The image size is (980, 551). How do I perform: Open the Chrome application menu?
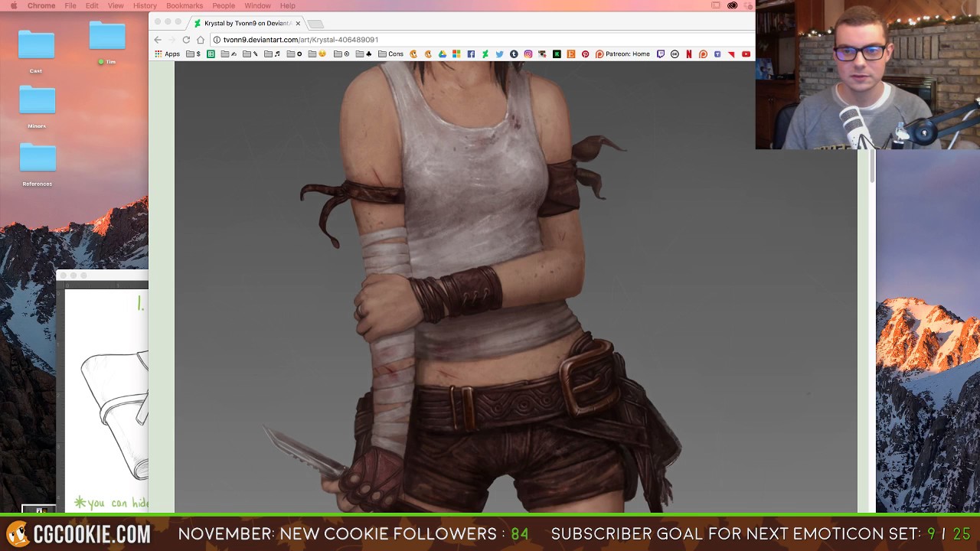point(41,5)
